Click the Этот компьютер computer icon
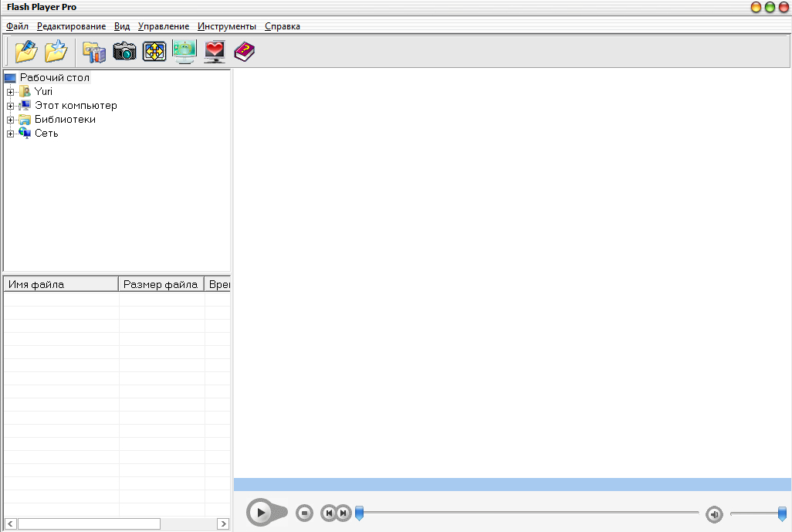 [25, 105]
